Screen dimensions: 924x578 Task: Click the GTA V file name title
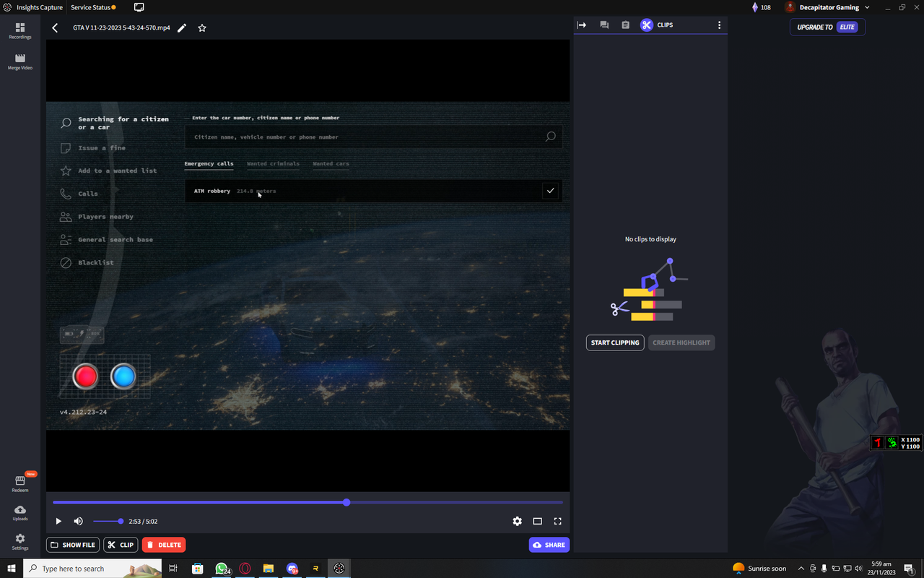coord(121,27)
